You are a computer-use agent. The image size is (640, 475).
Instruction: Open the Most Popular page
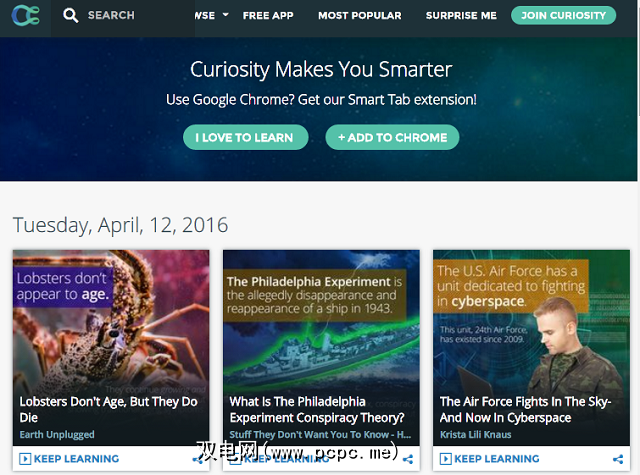pos(360,16)
